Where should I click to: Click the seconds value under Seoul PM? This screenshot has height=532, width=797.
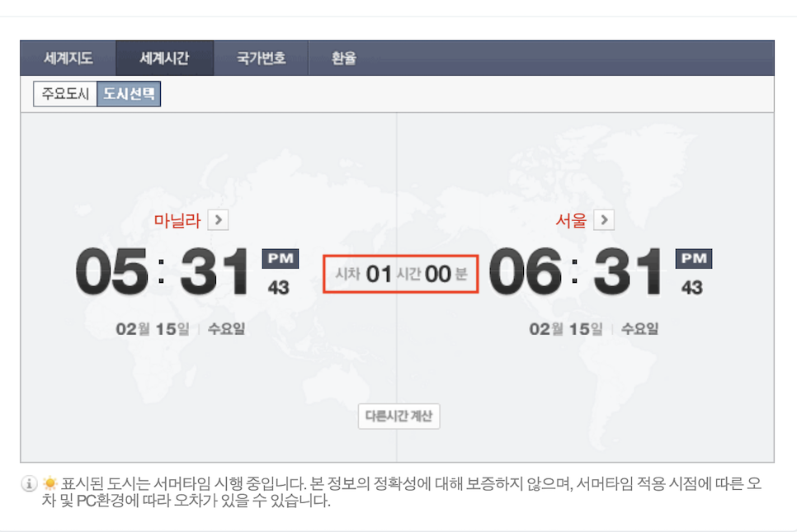[691, 288]
